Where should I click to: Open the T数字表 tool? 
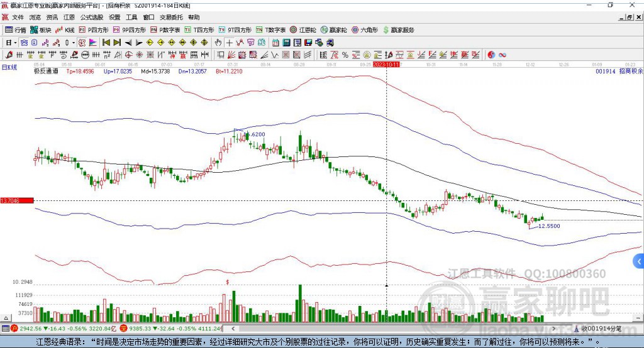point(270,30)
